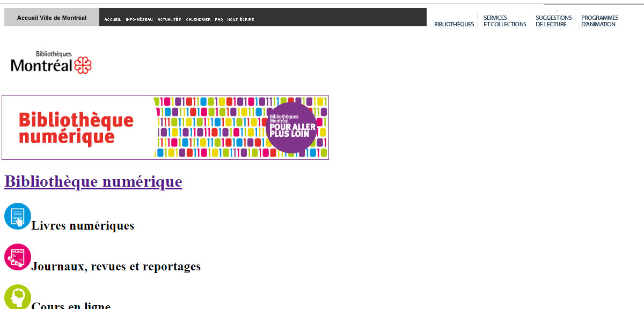Click the purple Pour aller plus loin badge
This screenshot has height=309, width=644.
pyautogui.click(x=291, y=128)
